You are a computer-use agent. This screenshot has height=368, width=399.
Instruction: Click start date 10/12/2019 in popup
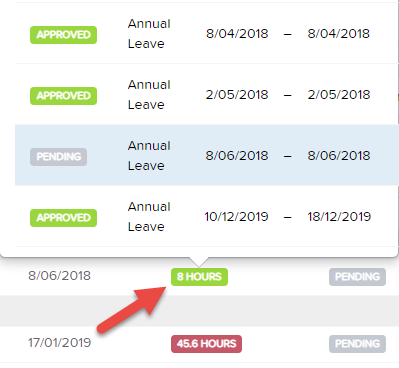[x=236, y=217]
